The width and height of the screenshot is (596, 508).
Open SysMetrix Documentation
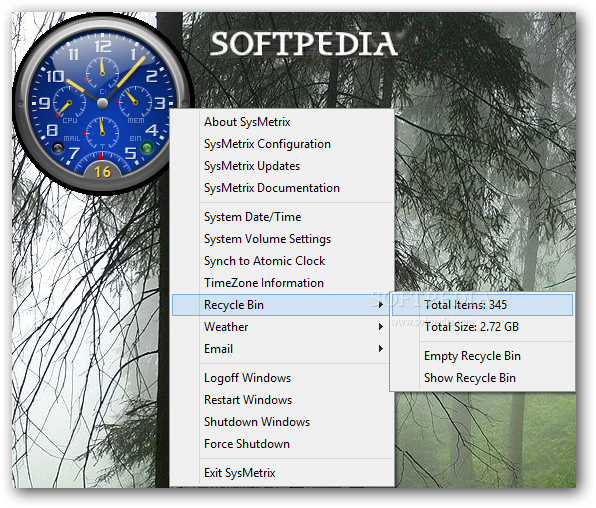[282, 188]
